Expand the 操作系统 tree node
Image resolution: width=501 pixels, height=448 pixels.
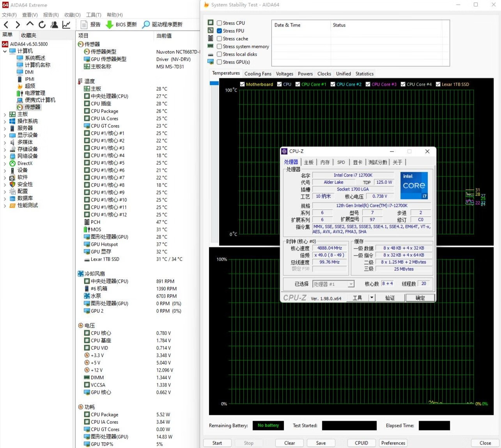tap(5, 122)
